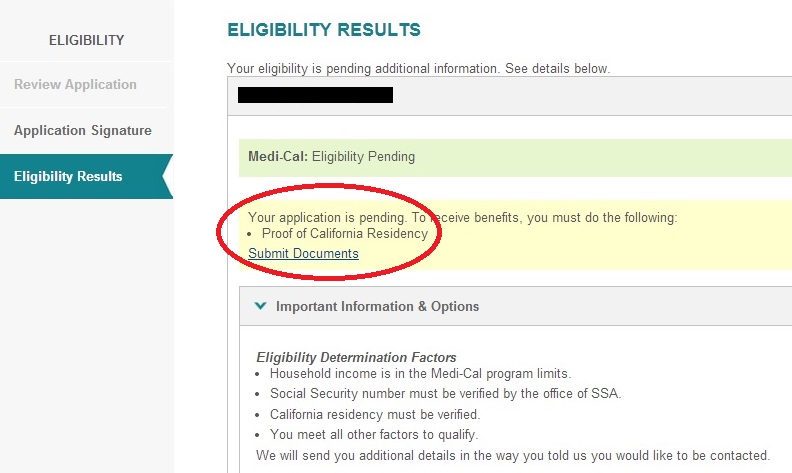Open the Application Signature step
Image resolution: width=792 pixels, height=473 pixels.
coord(83,131)
